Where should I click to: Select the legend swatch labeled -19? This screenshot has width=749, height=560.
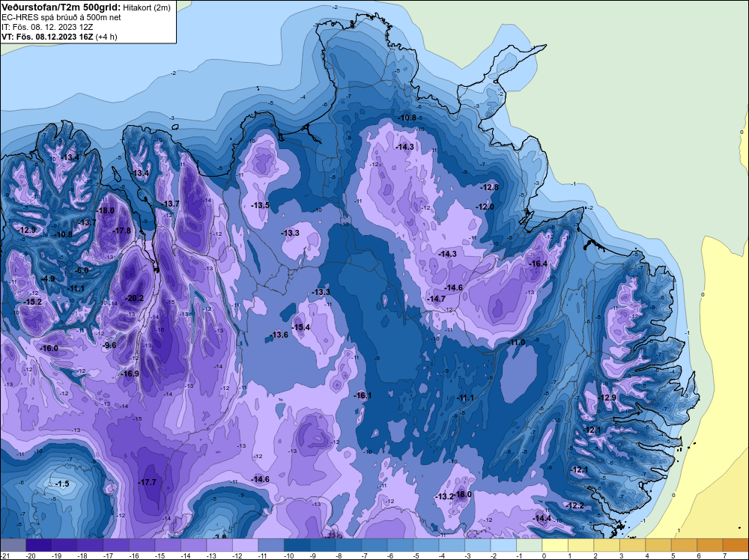coord(64,545)
